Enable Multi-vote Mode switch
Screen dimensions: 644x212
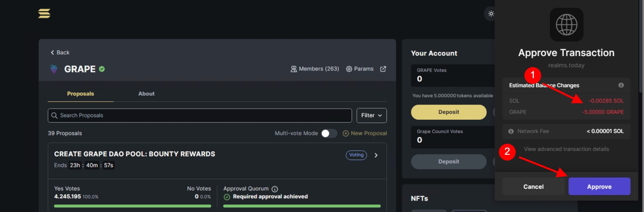[x=329, y=133]
